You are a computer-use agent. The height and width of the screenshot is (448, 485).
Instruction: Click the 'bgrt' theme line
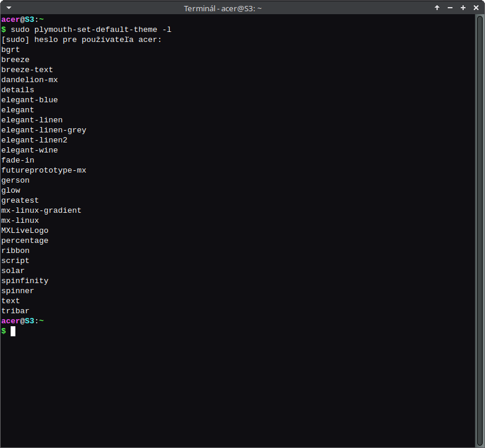(x=11, y=50)
